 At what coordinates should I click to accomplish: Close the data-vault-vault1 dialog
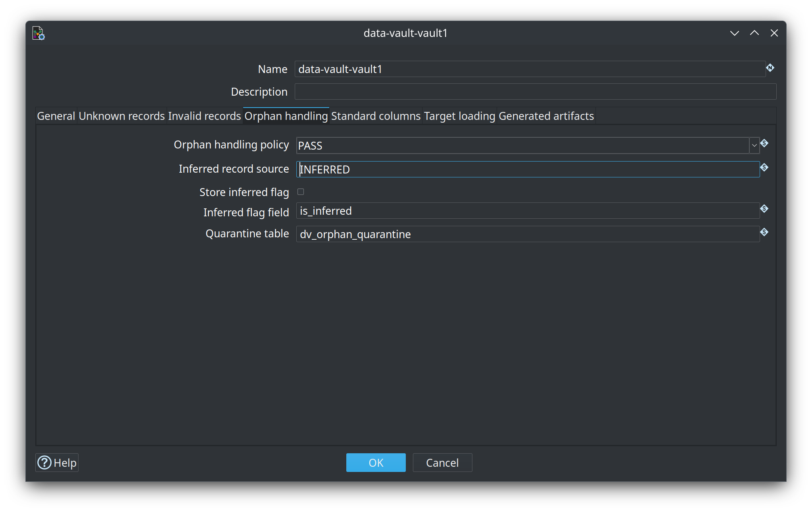pyautogui.click(x=774, y=33)
